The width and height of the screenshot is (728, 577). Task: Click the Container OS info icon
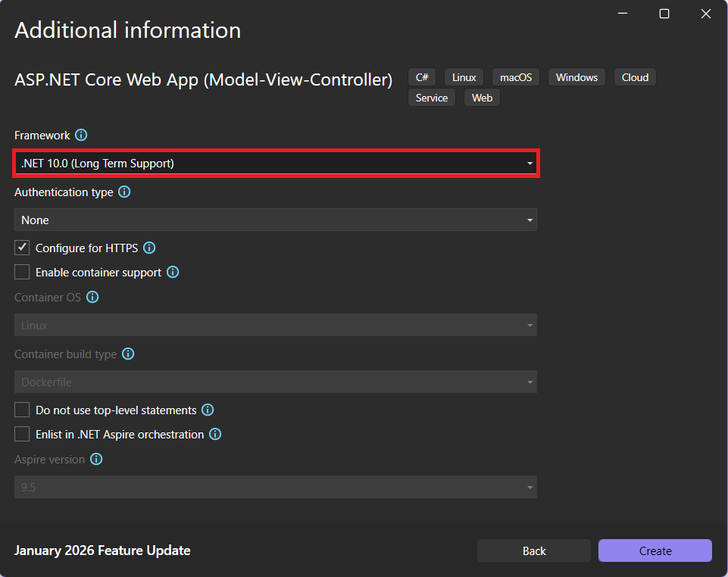pyautogui.click(x=92, y=297)
